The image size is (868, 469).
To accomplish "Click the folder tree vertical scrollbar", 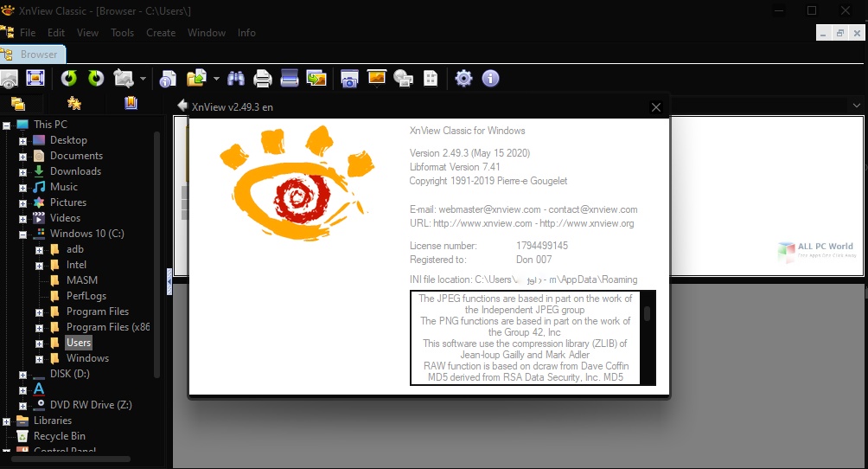I will coord(157,255).
